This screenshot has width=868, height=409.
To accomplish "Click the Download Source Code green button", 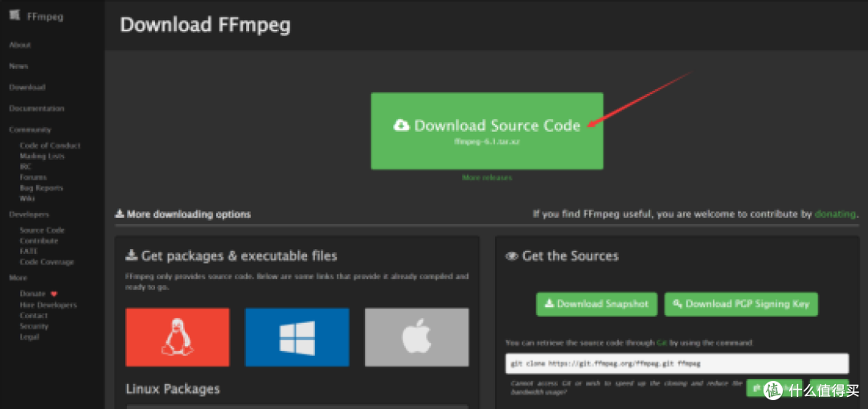I will (x=486, y=131).
